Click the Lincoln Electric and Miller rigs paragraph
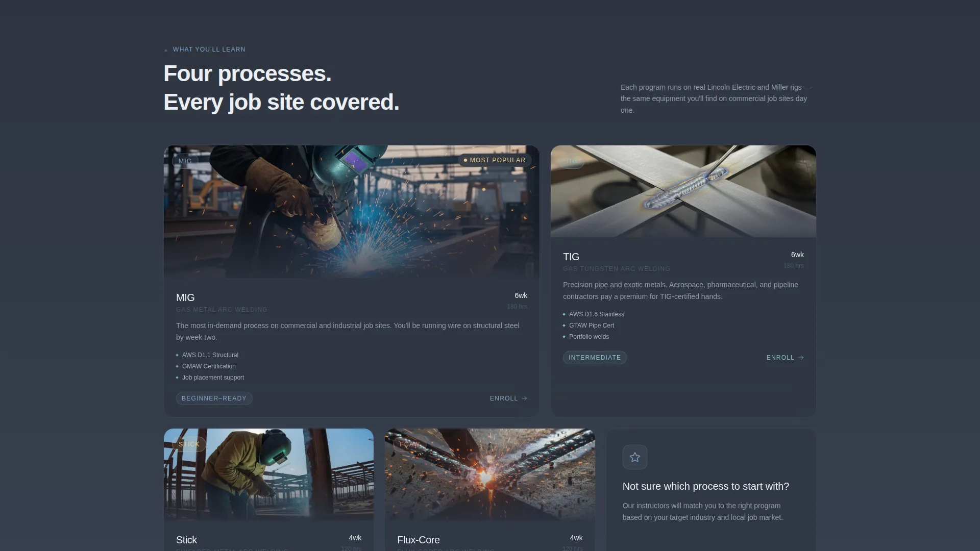Viewport: 980px width, 551px height. pyautogui.click(x=716, y=99)
